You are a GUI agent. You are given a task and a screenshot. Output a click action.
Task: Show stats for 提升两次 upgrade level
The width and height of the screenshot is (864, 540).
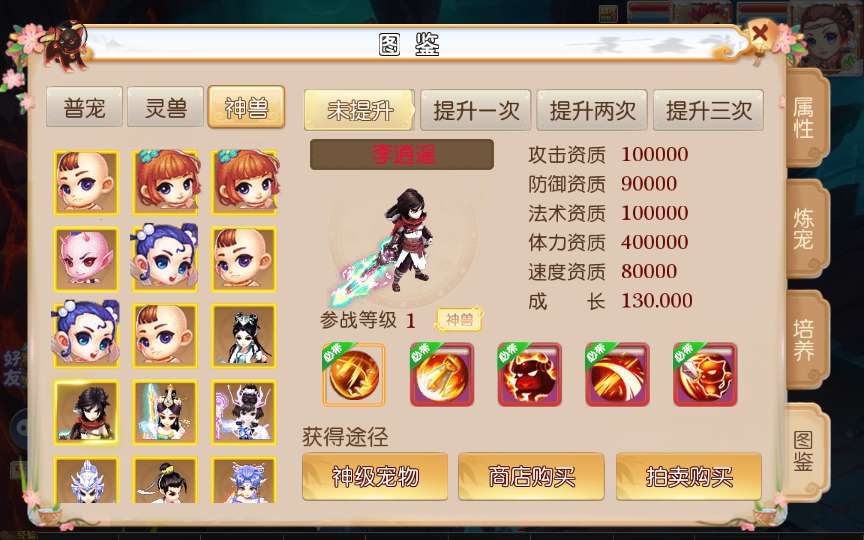(592, 110)
